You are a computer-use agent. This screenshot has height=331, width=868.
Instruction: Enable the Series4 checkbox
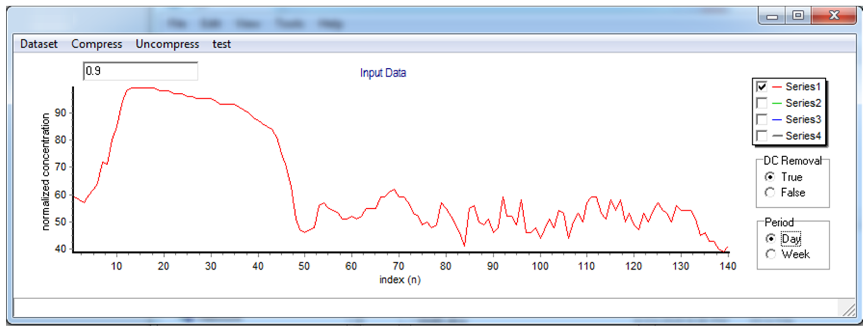coord(761,136)
